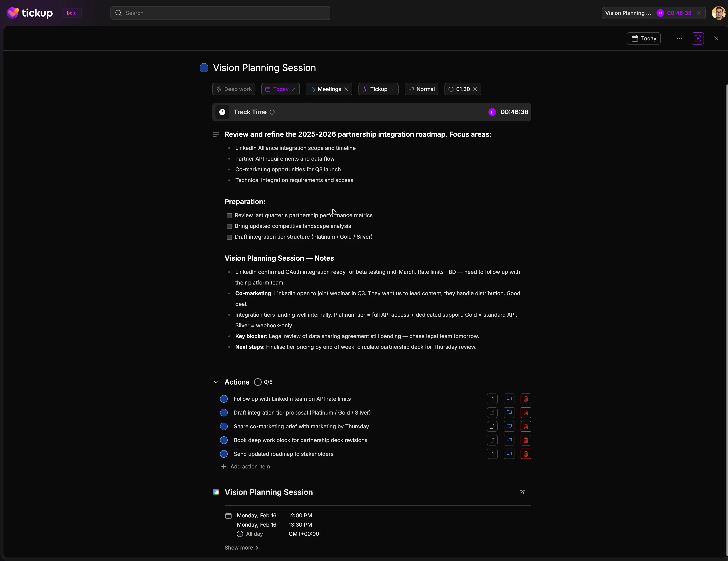This screenshot has height=561, width=728.
Task: Flag the 'Share co-marketing brief' action item
Action: [509, 426]
